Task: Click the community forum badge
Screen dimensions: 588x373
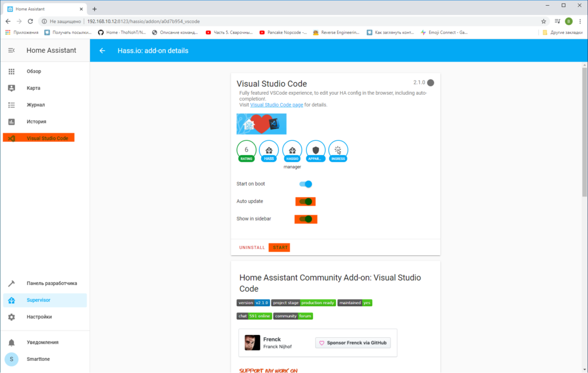Action: 293,316
